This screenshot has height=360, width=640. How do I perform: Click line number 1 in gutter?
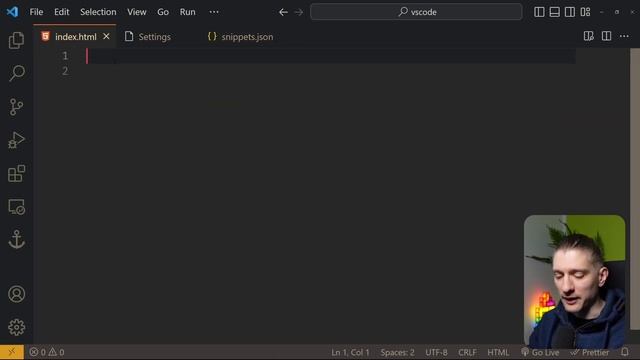click(65, 56)
